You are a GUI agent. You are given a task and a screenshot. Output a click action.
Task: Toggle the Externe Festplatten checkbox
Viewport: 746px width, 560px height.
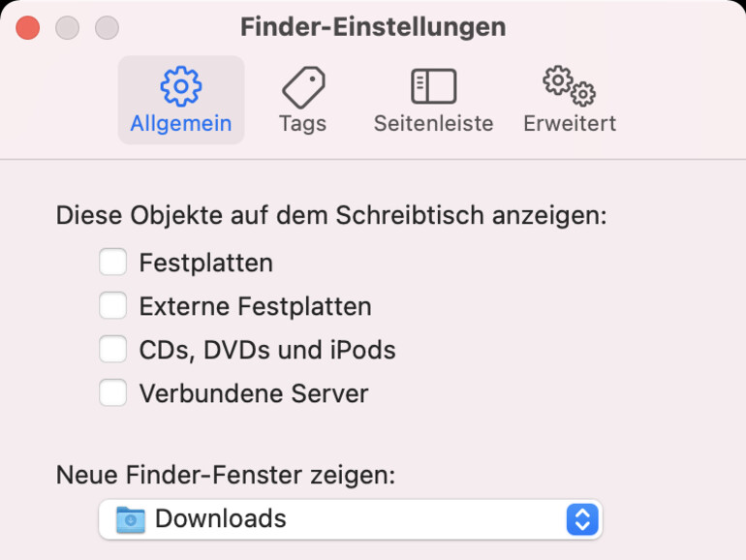point(113,306)
